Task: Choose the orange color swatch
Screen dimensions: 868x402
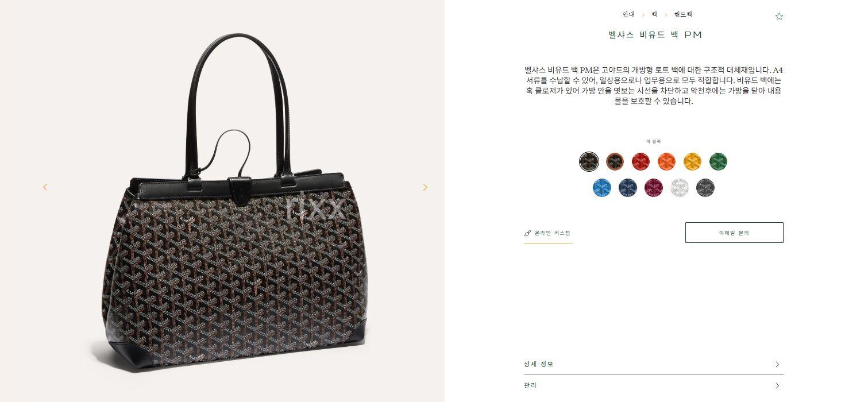Action: tap(666, 161)
